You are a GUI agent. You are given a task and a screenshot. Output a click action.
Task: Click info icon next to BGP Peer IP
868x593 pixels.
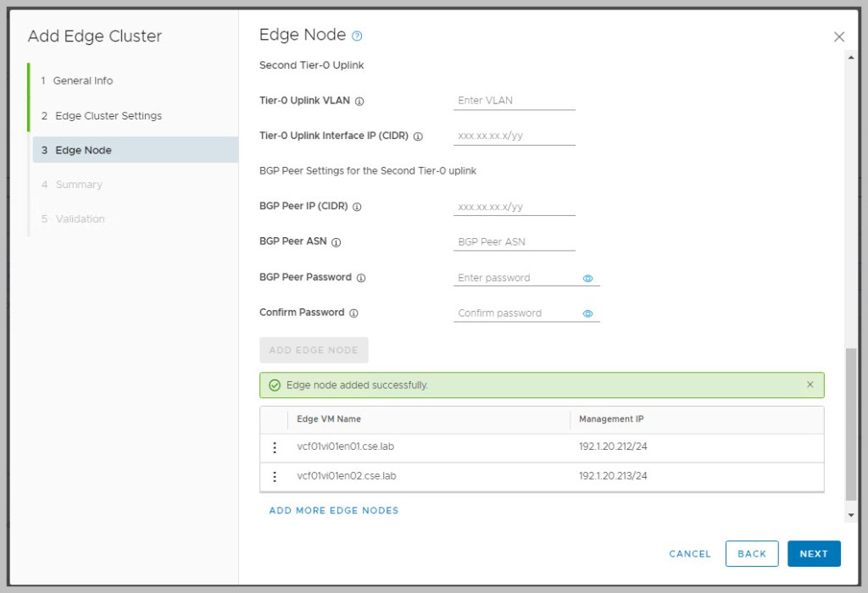tap(357, 207)
